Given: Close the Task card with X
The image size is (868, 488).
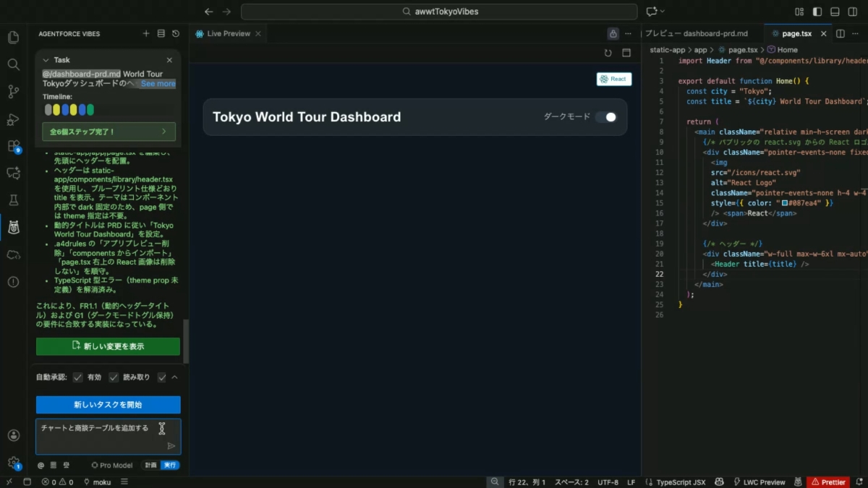Looking at the screenshot, I should (169, 60).
